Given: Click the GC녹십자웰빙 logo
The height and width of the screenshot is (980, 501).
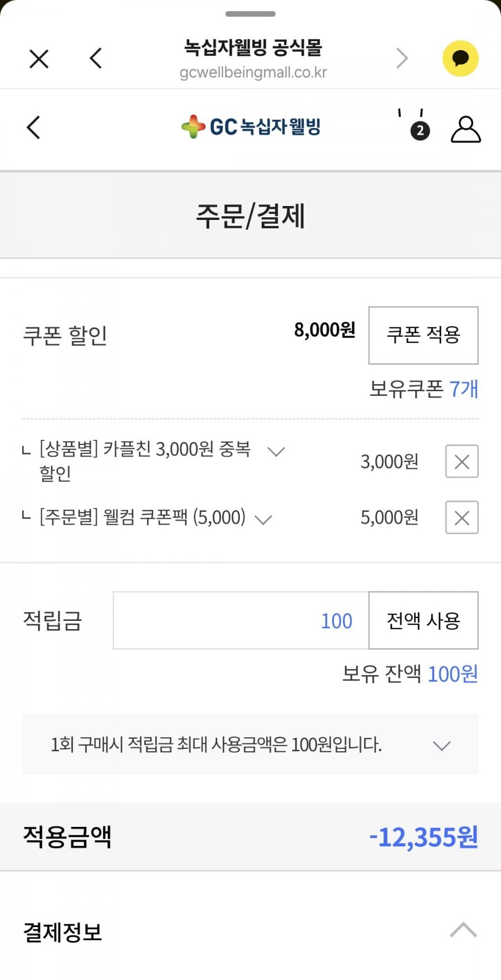Looking at the screenshot, I should point(251,127).
